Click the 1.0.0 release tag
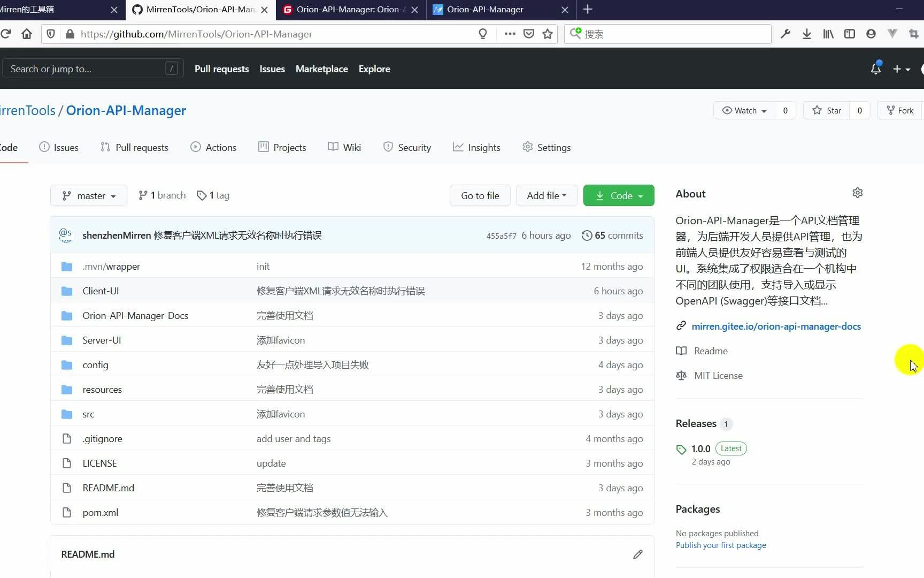 700,448
